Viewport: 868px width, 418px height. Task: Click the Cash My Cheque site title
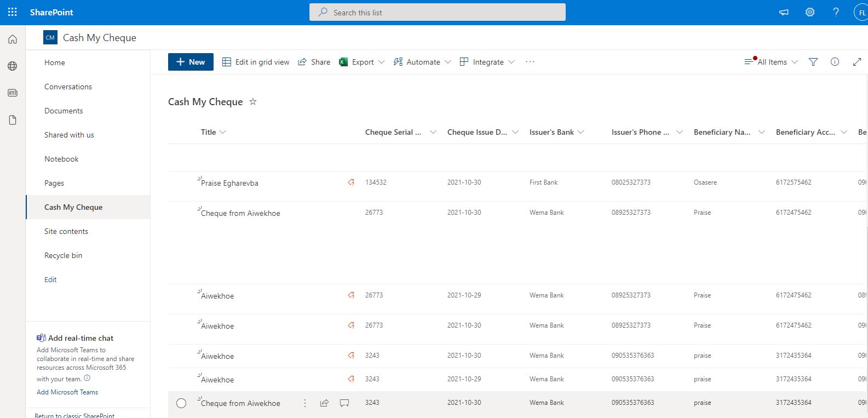100,38
